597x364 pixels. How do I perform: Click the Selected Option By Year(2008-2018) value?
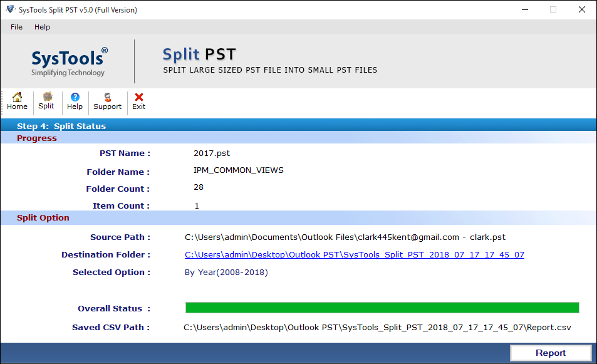226,273
